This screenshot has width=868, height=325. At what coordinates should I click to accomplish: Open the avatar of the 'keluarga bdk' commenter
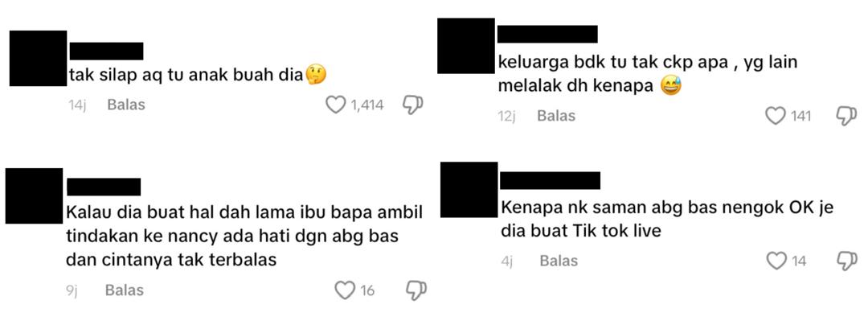click(466, 46)
